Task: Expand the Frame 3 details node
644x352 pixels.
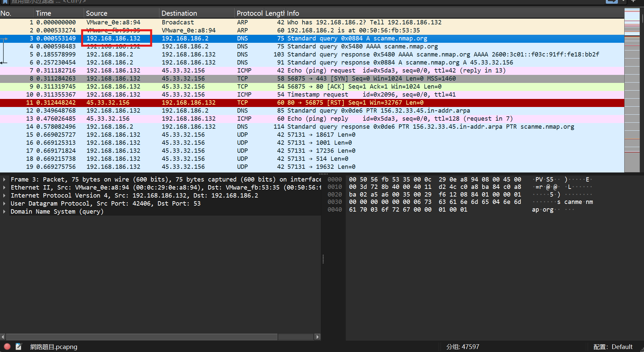Action: pyautogui.click(x=4, y=180)
